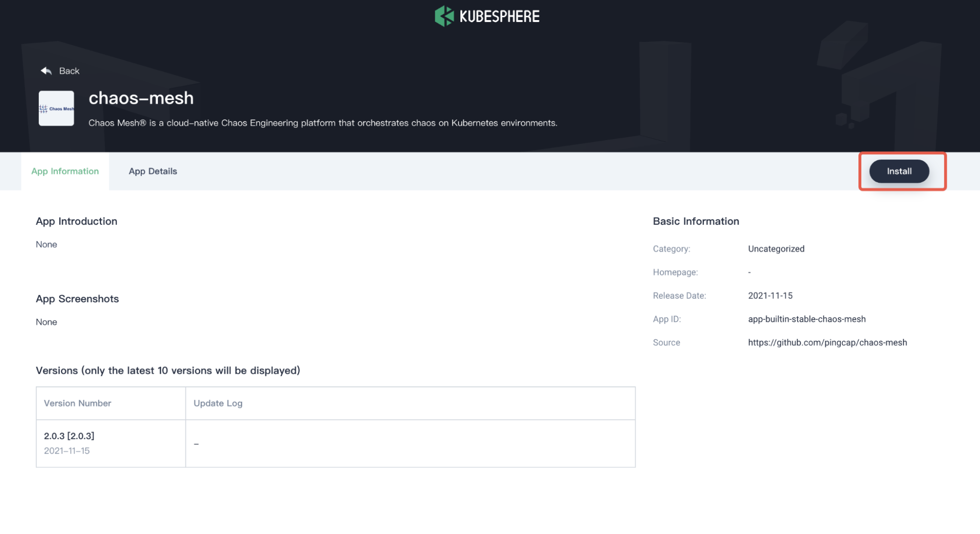Click the App Screenshots heading
The image size is (980, 534).
pyautogui.click(x=77, y=299)
